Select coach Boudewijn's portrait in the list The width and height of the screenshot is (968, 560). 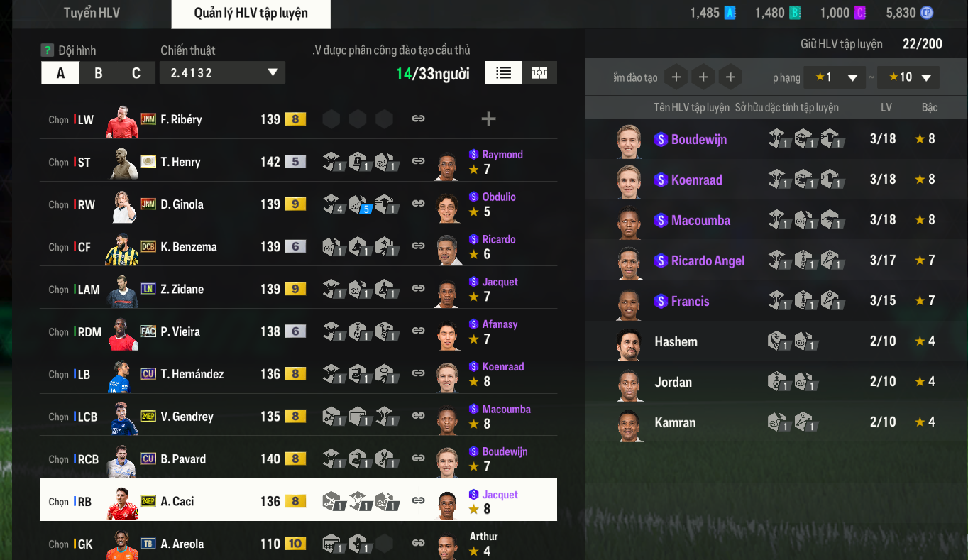click(x=629, y=141)
